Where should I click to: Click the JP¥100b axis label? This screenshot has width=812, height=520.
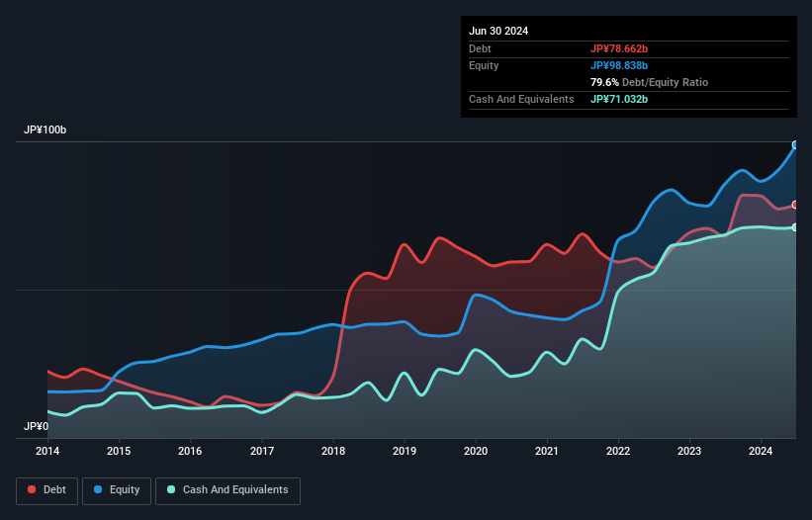[45, 130]
